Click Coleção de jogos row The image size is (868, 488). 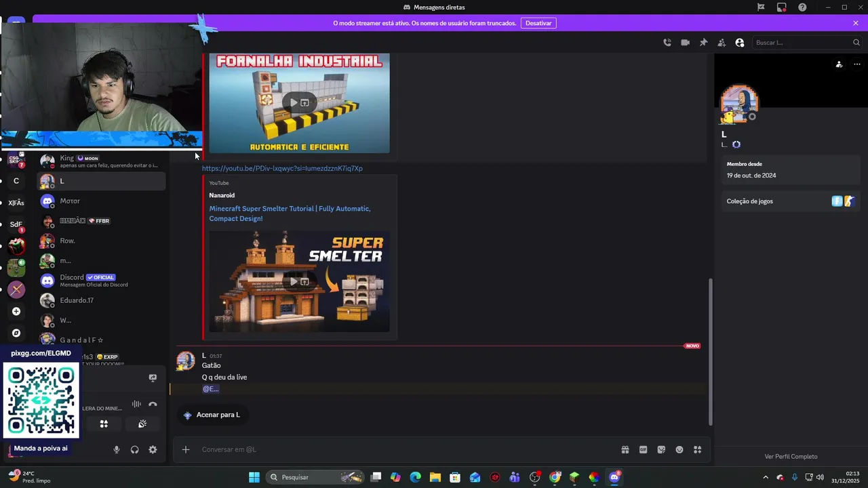791,201
